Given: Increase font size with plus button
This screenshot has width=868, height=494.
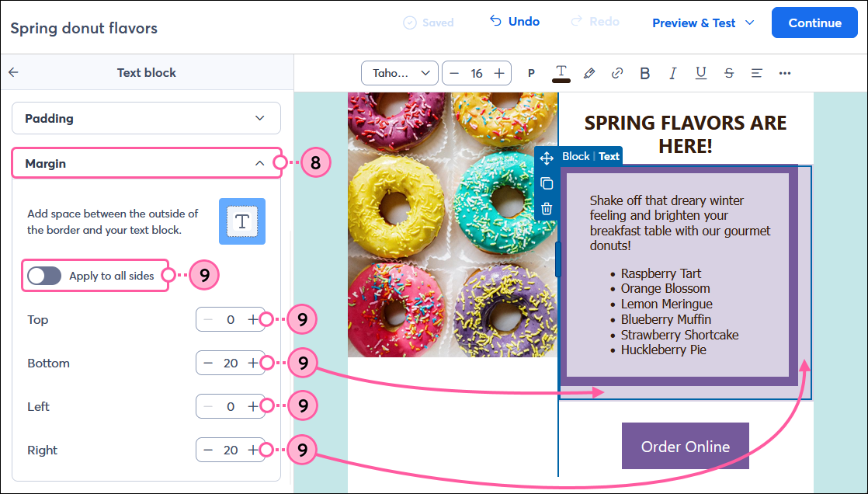Looking at the screenshot, I should tap(498, 73).
